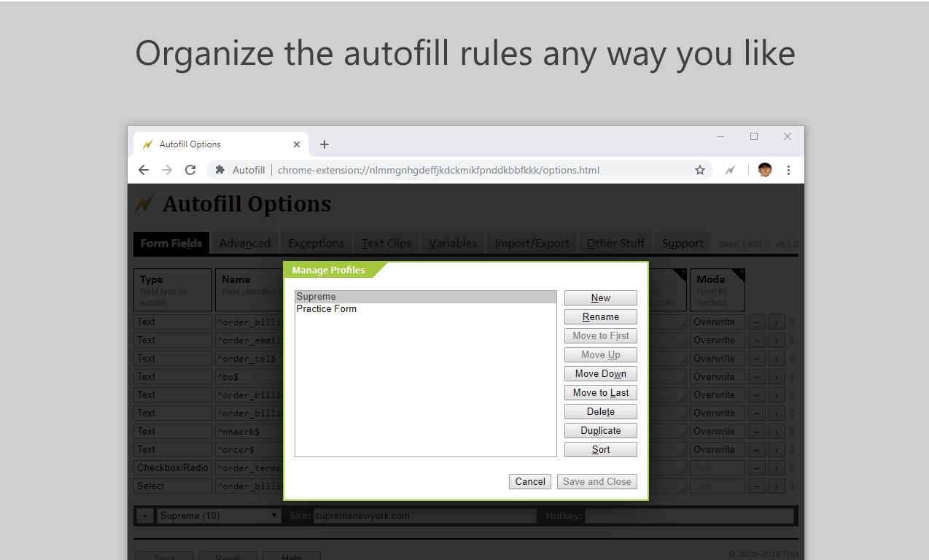The width and height of the screenshot is (929, 560).
Task: Click the Hotkey input field
Action: point(689,516)
